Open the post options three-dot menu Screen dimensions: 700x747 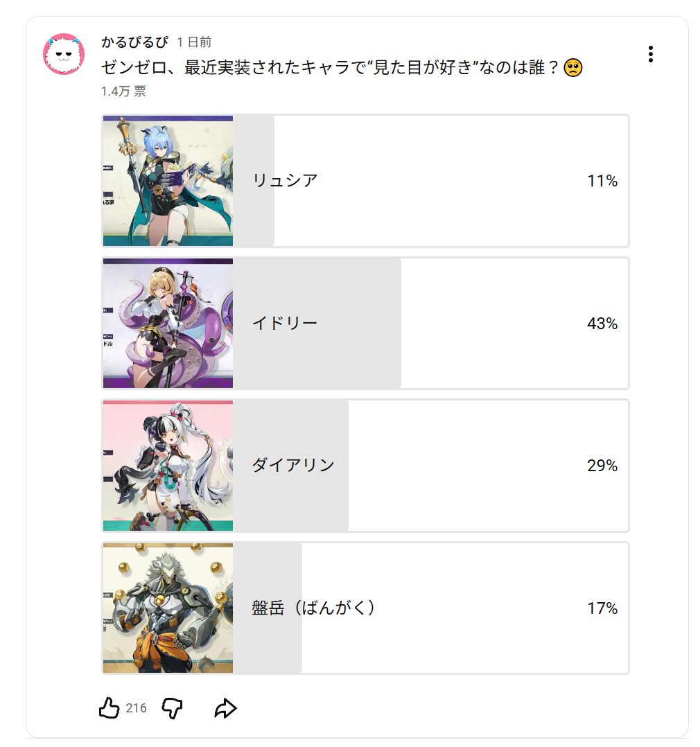tap(650, 54)
